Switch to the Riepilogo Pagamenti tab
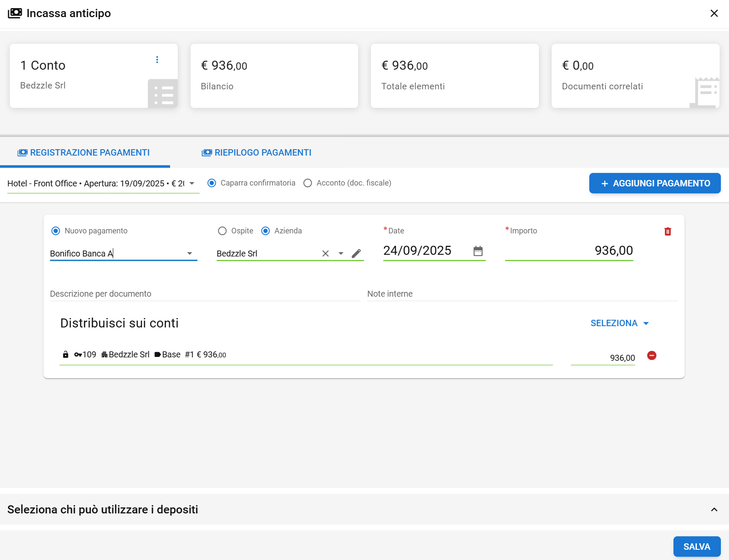729x560 pixels. point(256,153)
